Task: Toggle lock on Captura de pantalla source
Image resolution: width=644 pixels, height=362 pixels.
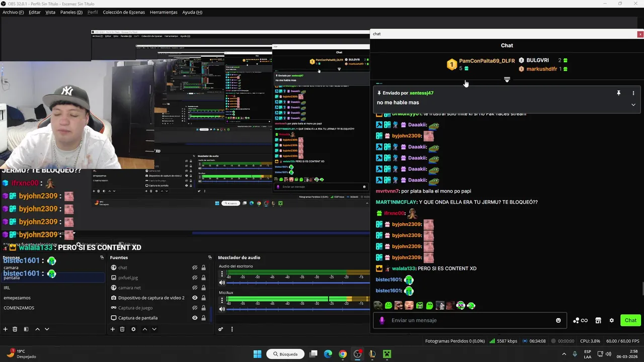Action: [203, 318]
